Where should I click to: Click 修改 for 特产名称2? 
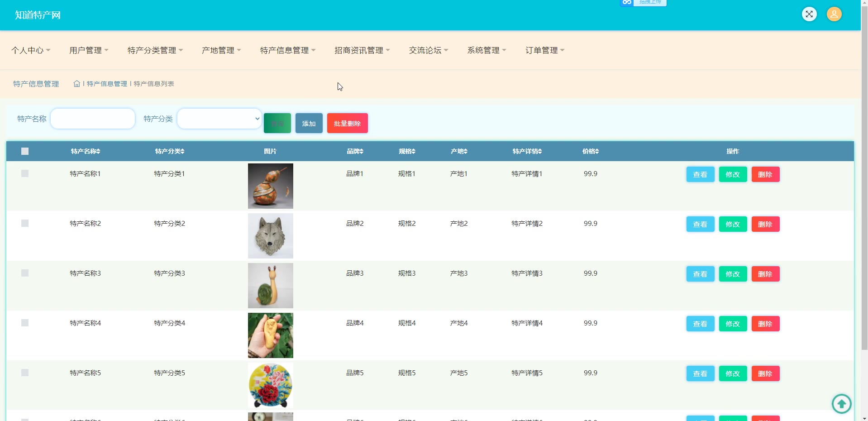pyautogui.click(x=733, y=224)
